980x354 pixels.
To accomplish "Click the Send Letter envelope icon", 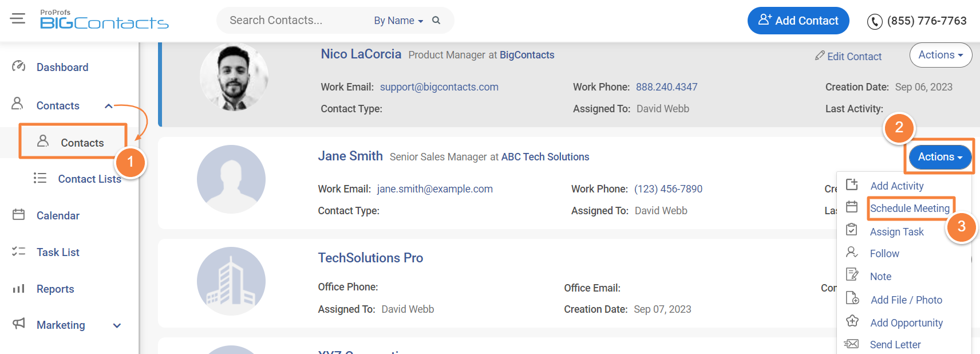I will click(x=852, y=344).
